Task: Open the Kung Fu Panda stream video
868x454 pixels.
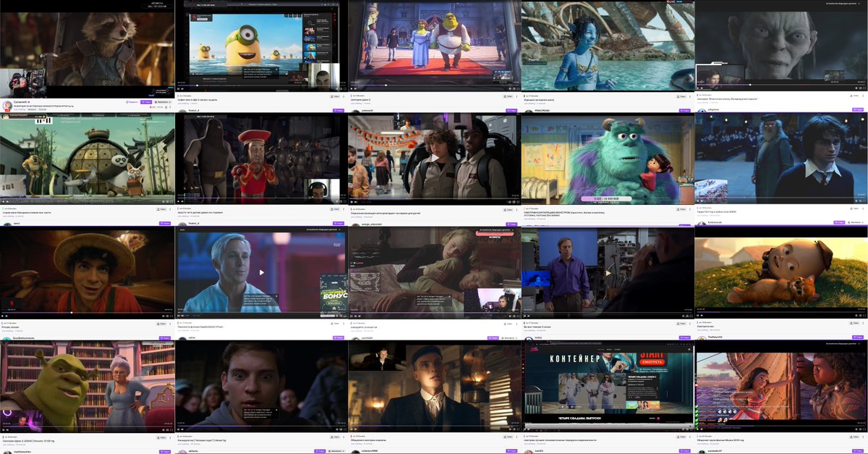Action: [87, 159]
